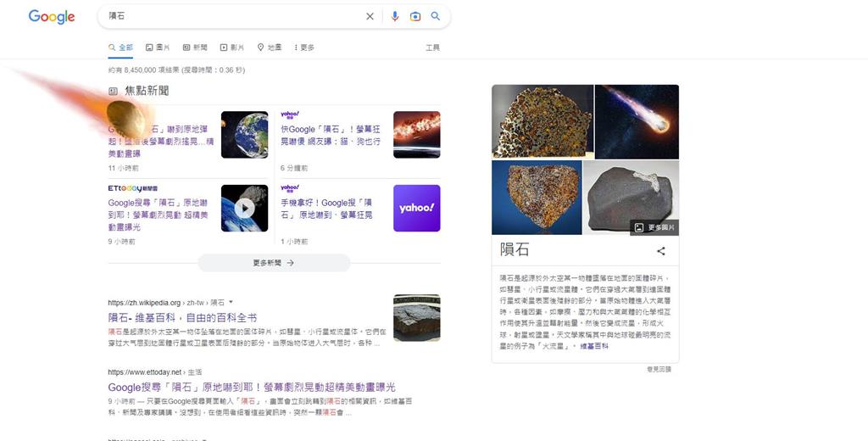The image size is (868, 441).
Task: Expand the arrow next to zh.wikipedia.org URL
Action: tap(231, 302)
